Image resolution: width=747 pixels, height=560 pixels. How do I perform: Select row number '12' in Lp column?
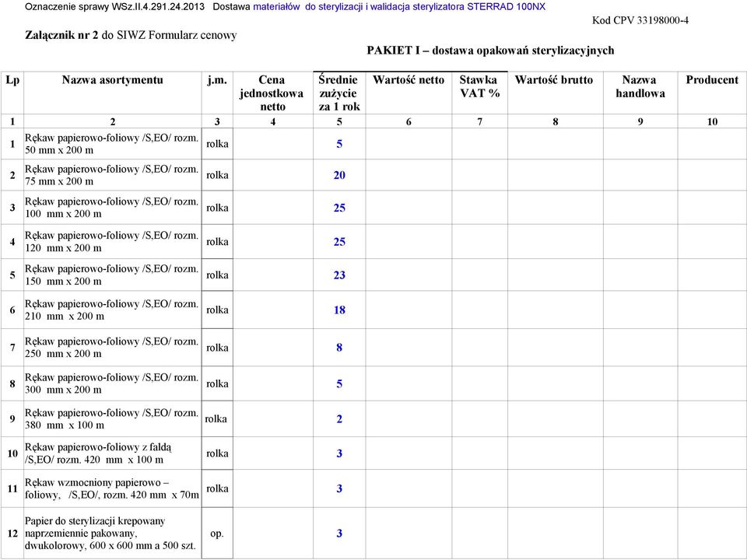pos(12,534)
